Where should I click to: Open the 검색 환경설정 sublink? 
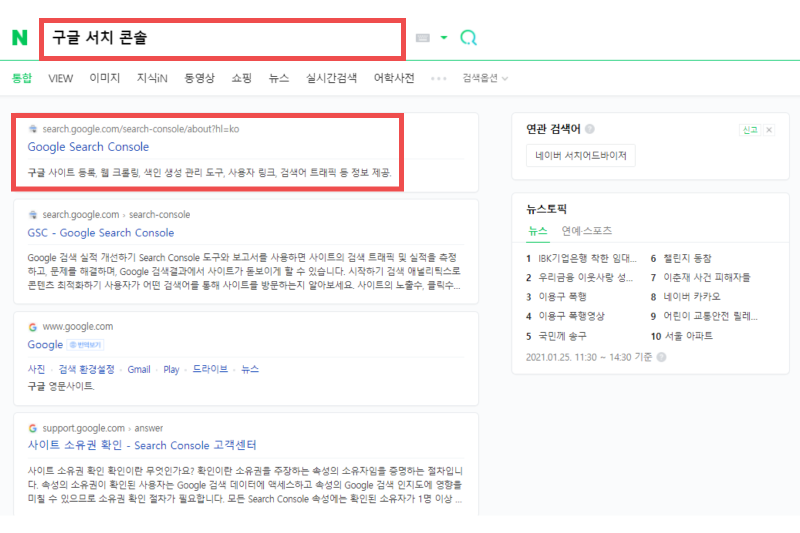point(86,369)
